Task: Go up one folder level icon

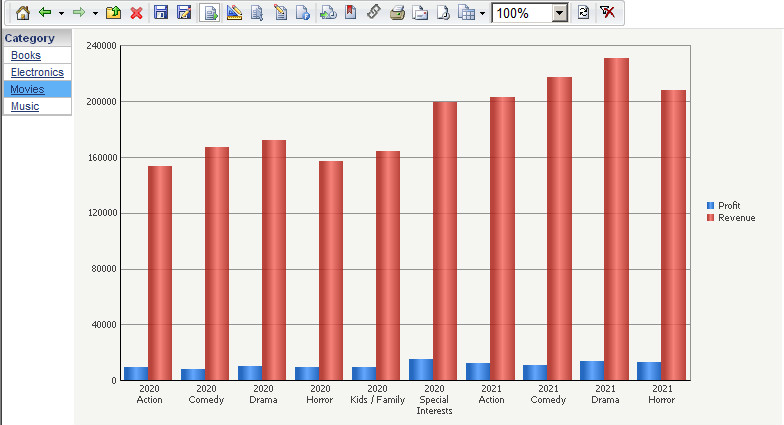Action: pyautogui.click(x=114, y=12)
